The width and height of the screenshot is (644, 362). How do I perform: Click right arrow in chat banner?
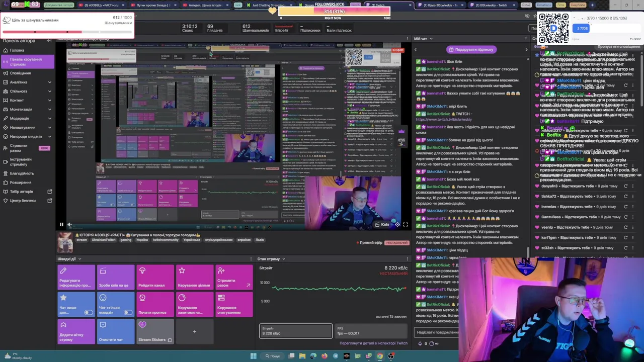[x=526, y=49]
